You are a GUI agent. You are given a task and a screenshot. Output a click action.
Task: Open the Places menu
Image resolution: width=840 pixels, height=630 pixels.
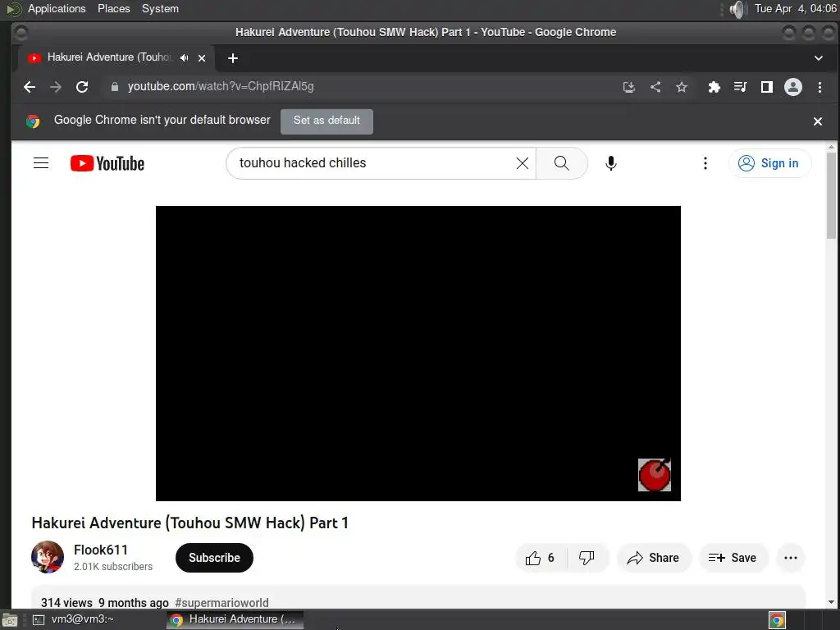coord(113,8)
